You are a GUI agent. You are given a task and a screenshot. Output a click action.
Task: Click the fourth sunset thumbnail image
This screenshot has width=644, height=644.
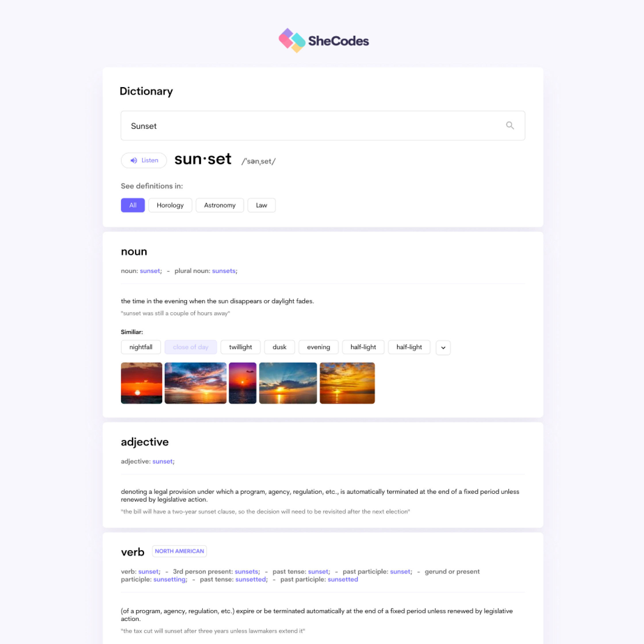point(287,383)
